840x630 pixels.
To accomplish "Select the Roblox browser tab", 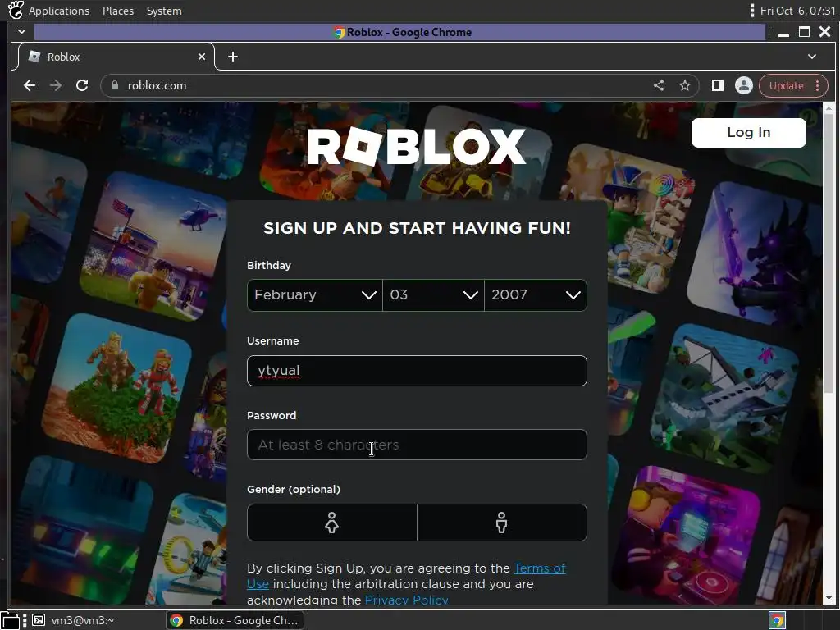I will pos(116,57).
